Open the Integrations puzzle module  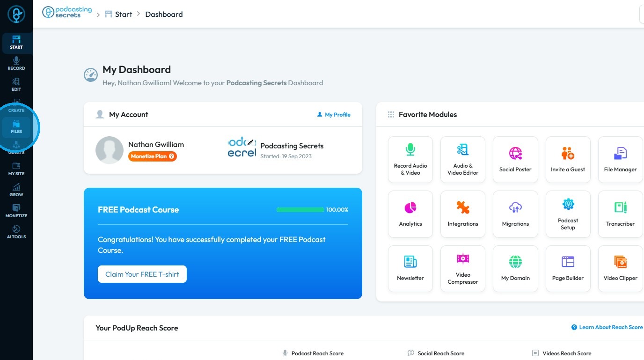point(463,214)
